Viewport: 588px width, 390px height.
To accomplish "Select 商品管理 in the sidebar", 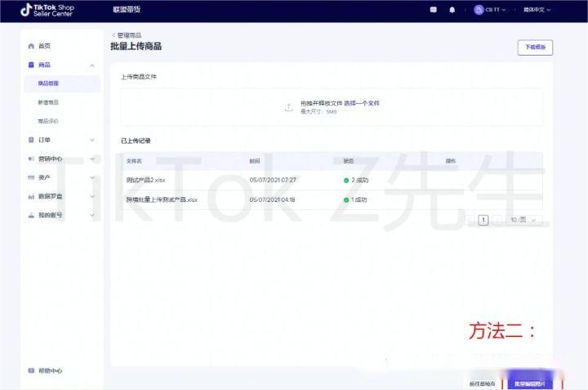I will pos(62,83).
